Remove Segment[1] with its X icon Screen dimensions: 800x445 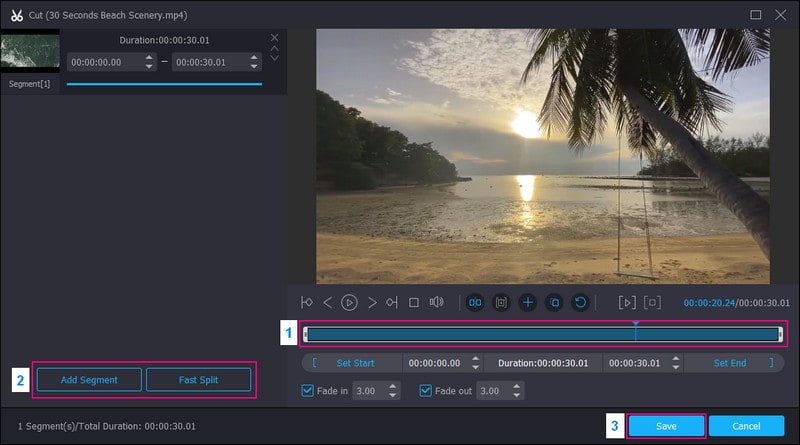point(275,38)
